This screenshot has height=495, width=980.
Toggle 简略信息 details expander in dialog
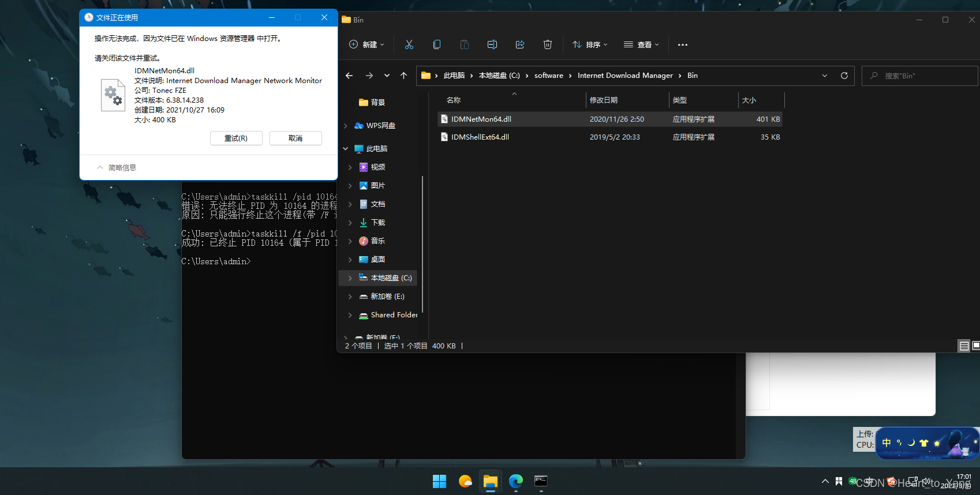coord(117,168)
